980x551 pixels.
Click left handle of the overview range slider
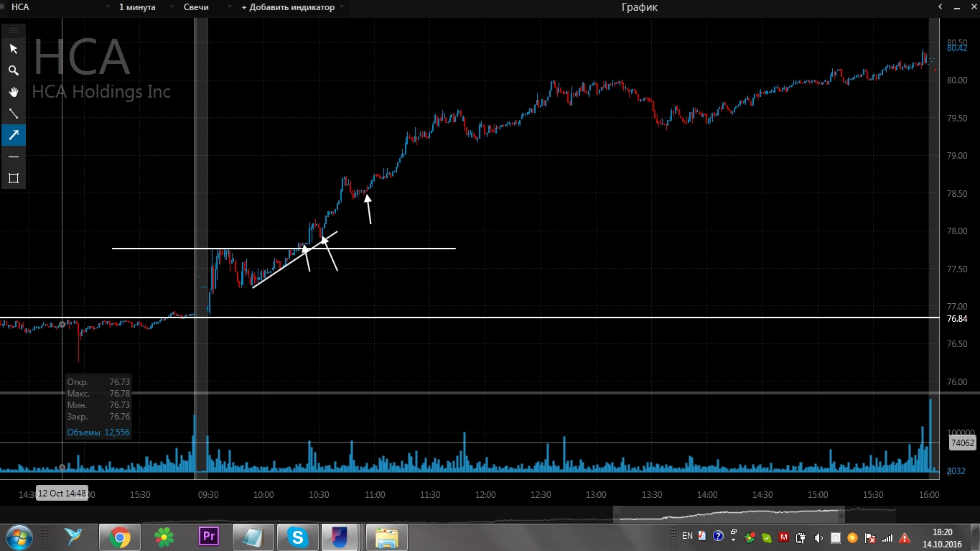[617, 515]
